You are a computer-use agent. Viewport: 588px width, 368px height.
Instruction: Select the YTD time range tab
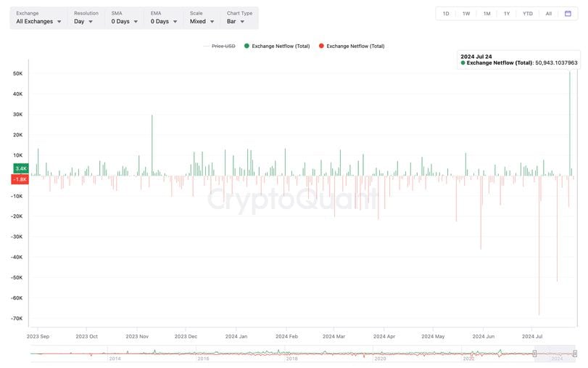pyautogui.click(x=527, y=14)
